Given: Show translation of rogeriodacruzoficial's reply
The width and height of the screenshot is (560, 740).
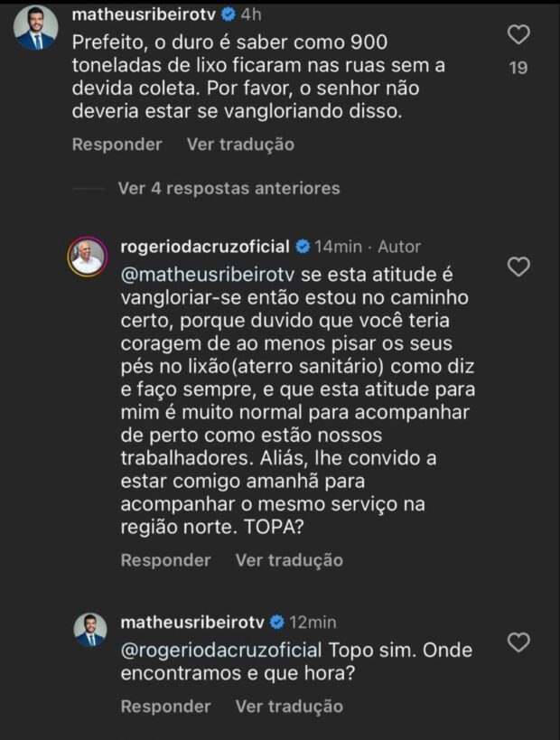Looking at the screenshot, I should point(289,560).
